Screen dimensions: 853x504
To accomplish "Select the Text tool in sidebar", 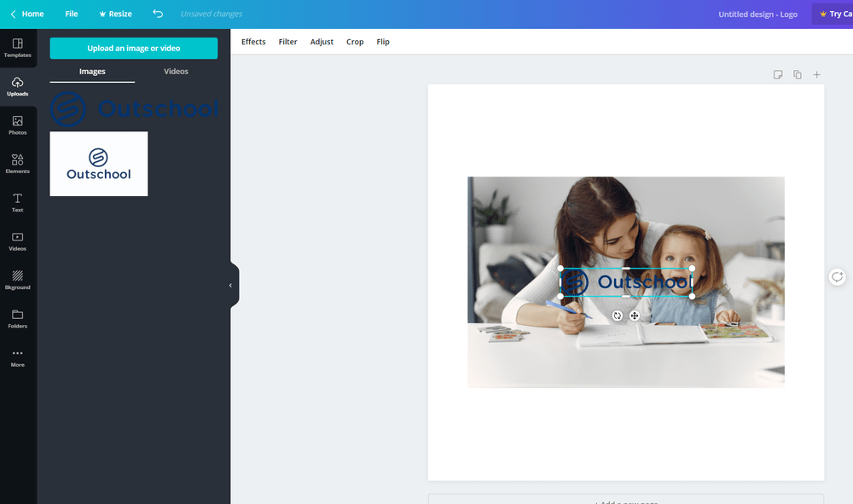I will click(17, 202).
